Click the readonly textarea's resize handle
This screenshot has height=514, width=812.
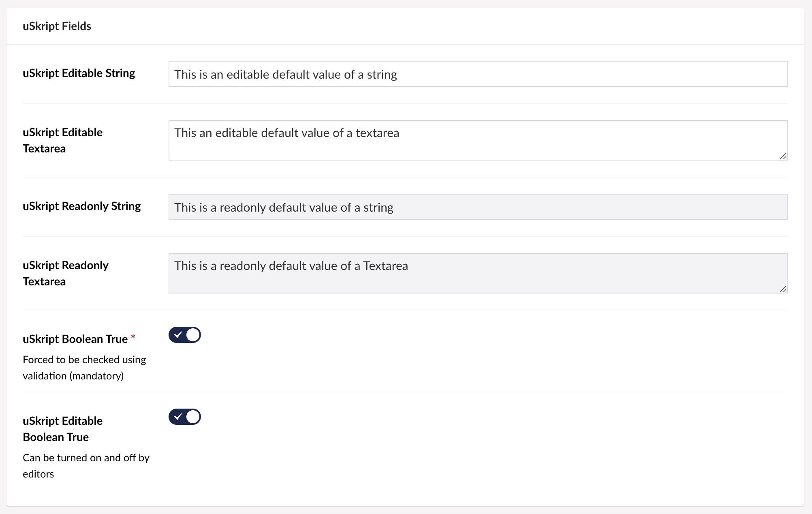pos(783,289)
